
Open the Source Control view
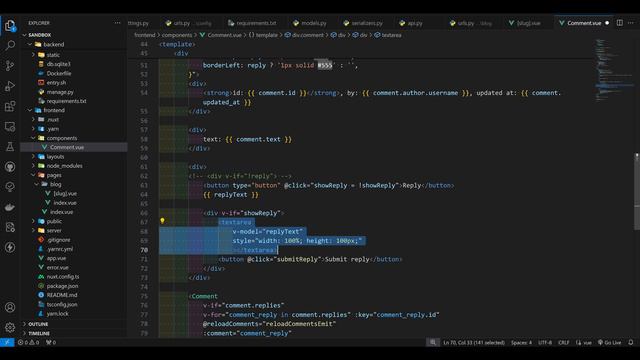coord(10,65)
